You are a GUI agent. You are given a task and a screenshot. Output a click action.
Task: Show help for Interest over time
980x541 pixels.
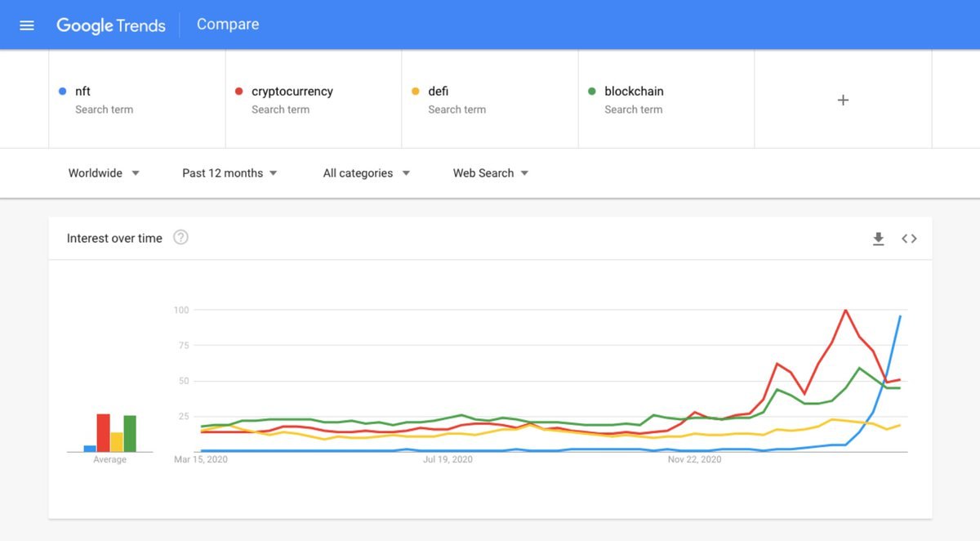point(181,238)
